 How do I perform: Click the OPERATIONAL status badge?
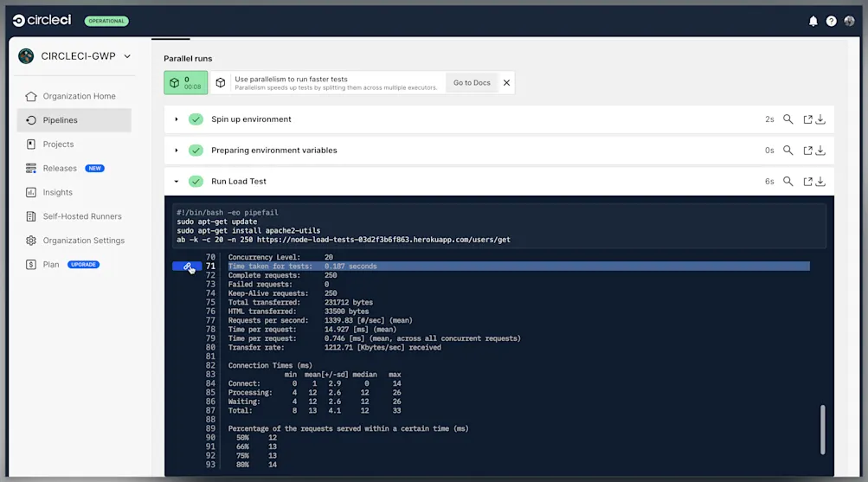(106, 21)
